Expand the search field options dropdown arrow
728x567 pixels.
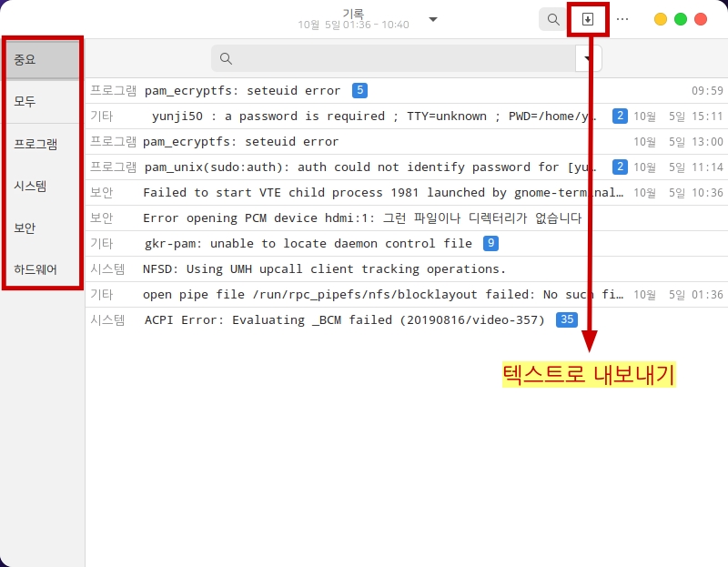pyautogui.click(x=589, y=59)
